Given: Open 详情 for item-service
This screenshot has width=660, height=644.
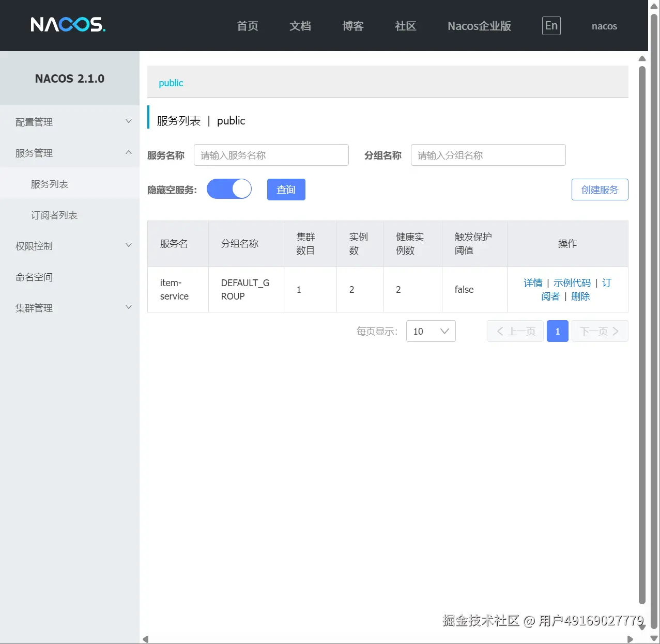Looking at the screenshot, I should tap(533, 282).
